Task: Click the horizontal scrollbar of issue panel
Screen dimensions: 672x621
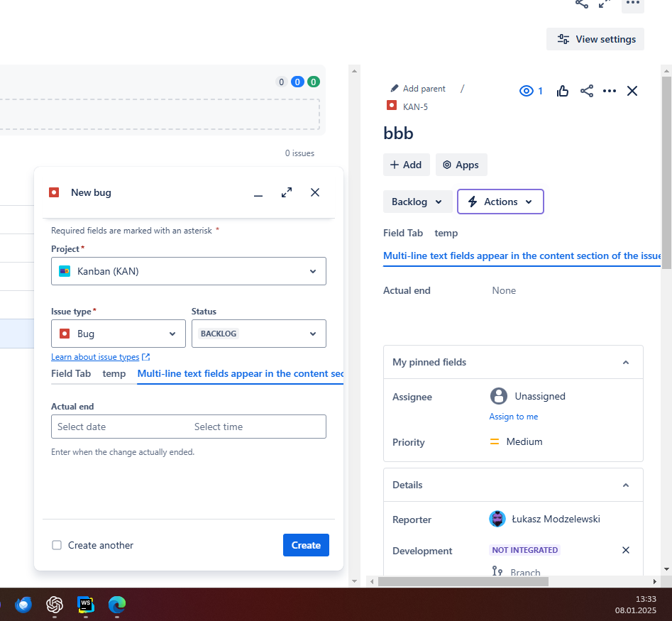Action: (x=463, y=581)
